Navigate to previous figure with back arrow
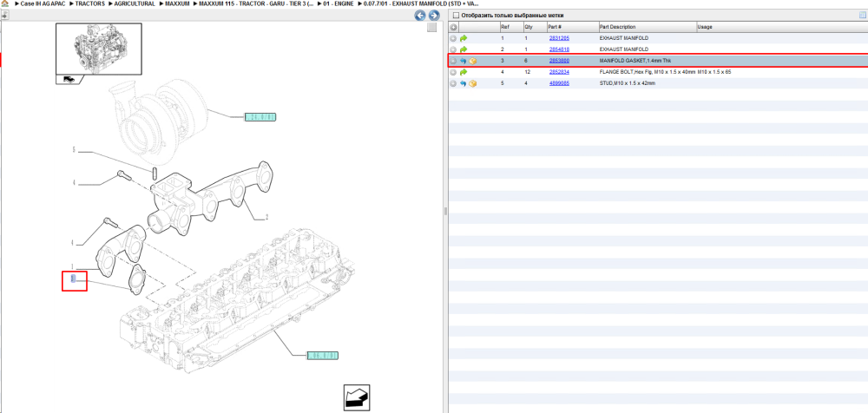This screenshot has width=868, height=413. [420, 16]
